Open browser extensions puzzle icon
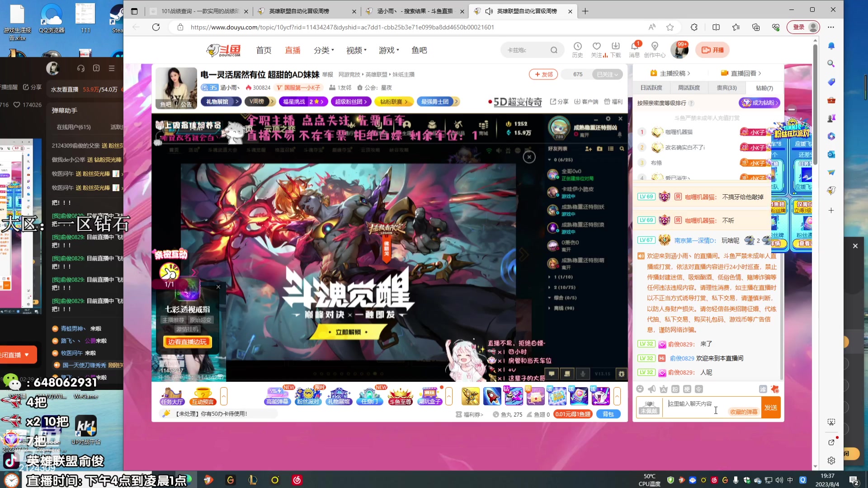The width and height of the screenshot is (868, 488). tap(694, 27)
